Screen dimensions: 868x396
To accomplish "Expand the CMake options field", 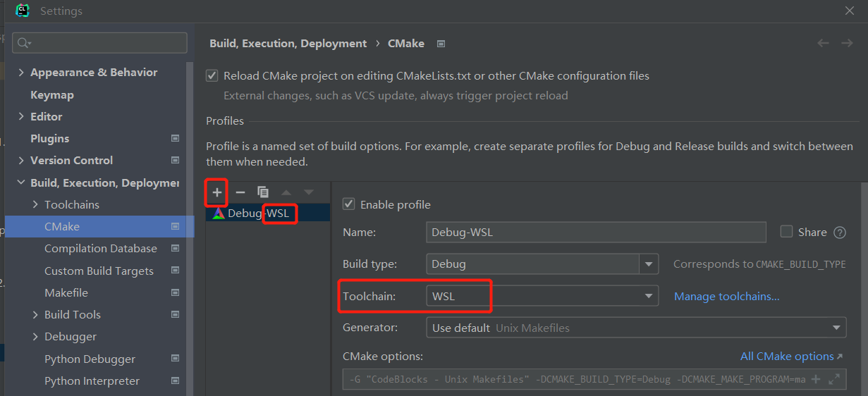I will point(834,379).
